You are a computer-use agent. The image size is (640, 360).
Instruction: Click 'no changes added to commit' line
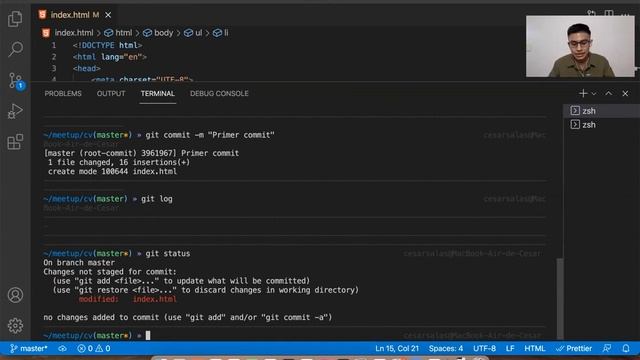pos(188,317)
